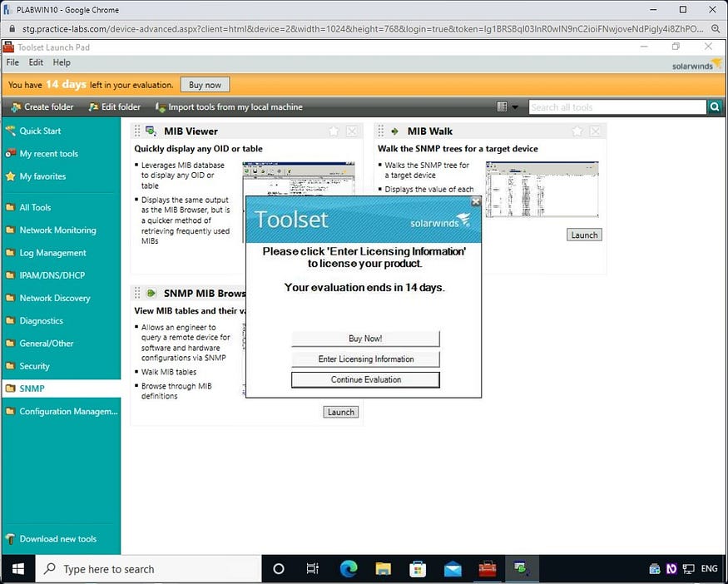
Task: Click the taskbar search box
Action: [x=149, y=569]
